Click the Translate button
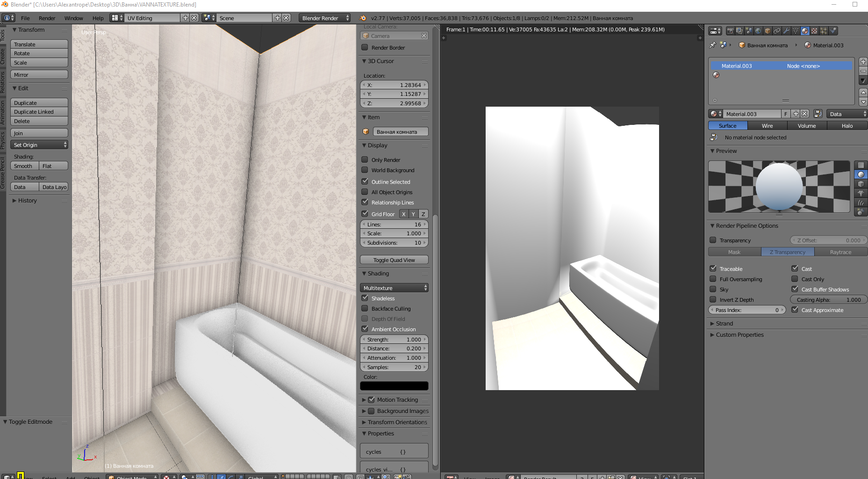 (39, 44)
